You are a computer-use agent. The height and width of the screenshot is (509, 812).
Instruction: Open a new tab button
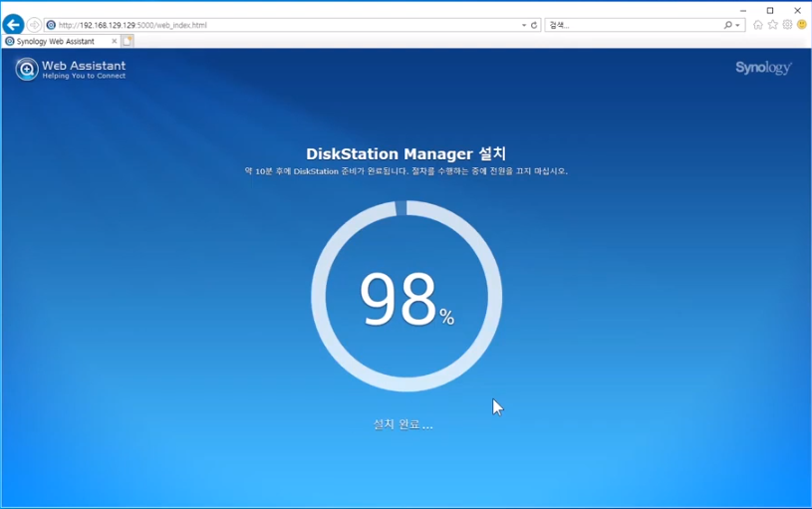click(128, 41)
